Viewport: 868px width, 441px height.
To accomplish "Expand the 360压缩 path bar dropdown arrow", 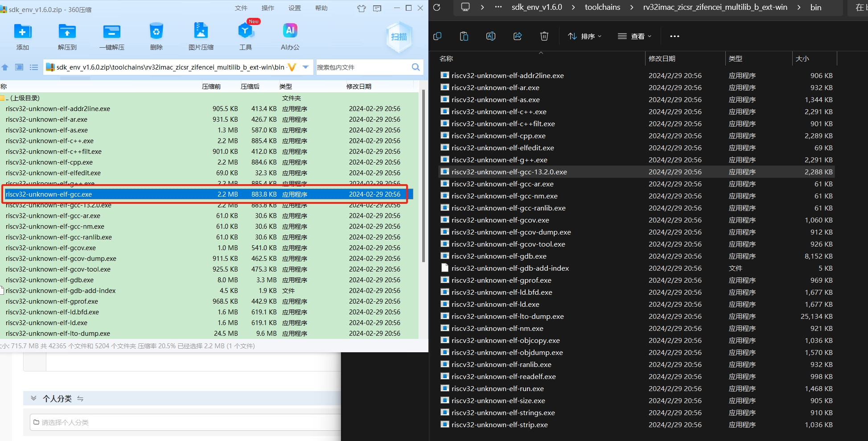I will click(x=305, y=67).
